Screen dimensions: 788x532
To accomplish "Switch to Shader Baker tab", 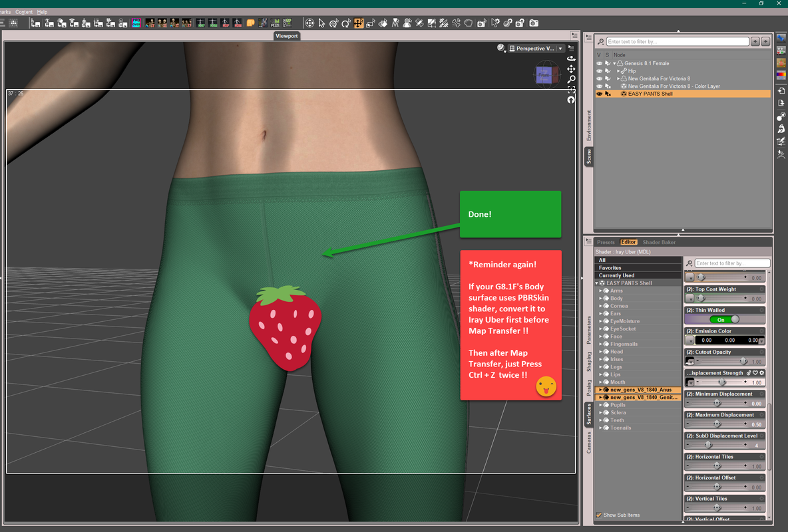I will pyautogui.click(x=659, y=242).
